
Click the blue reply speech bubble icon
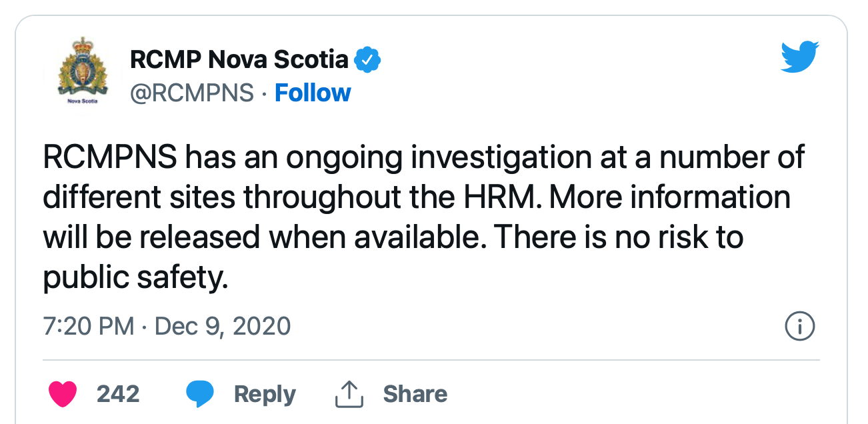[199, 394]
